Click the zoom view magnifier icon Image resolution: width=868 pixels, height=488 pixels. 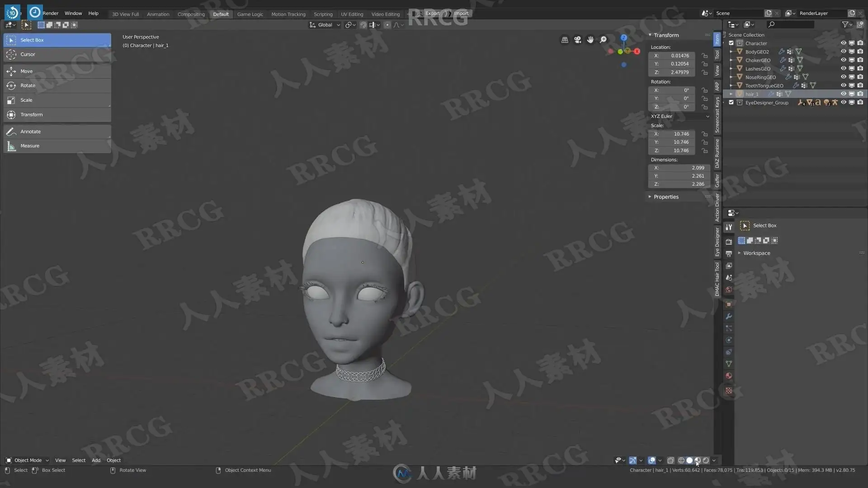pos(603,40)
